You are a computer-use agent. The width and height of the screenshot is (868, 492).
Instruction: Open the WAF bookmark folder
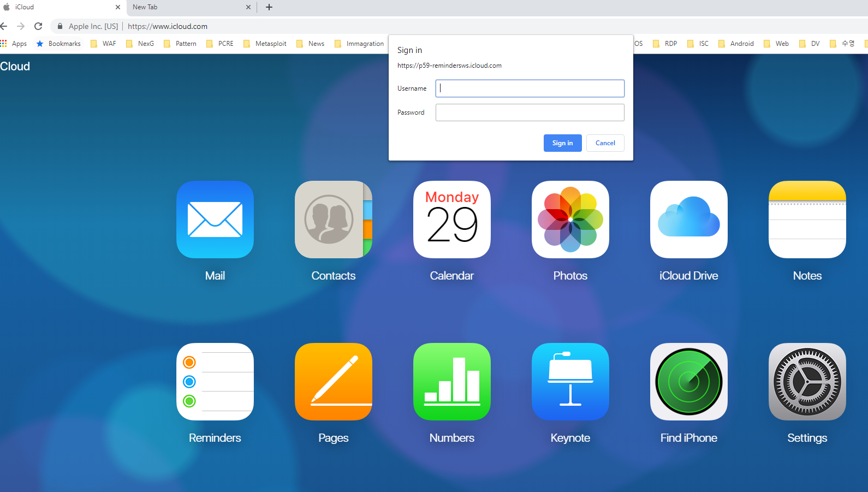tap(103, 44)
